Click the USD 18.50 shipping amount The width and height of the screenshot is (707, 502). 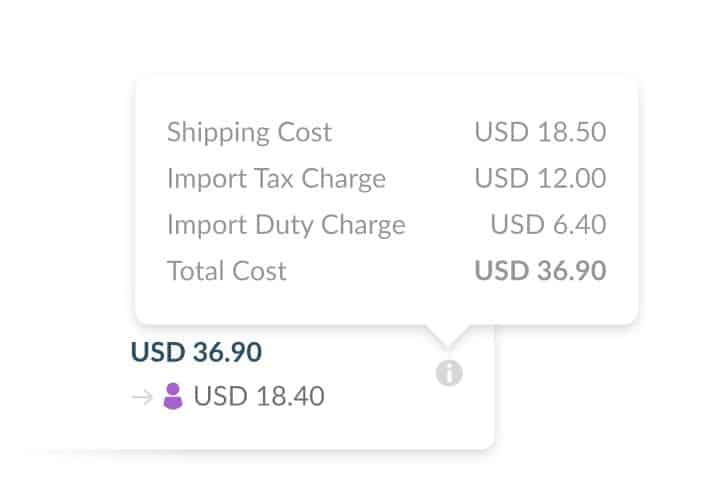click(540, 132)
